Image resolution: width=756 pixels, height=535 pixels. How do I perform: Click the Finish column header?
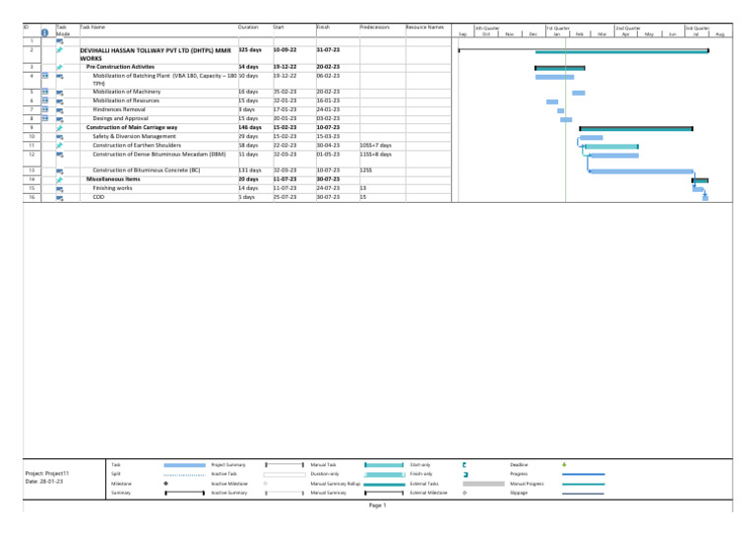pos(324,27)
